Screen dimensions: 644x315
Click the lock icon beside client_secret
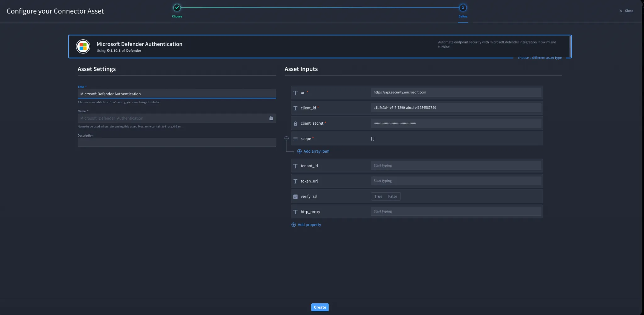[295, 123]
